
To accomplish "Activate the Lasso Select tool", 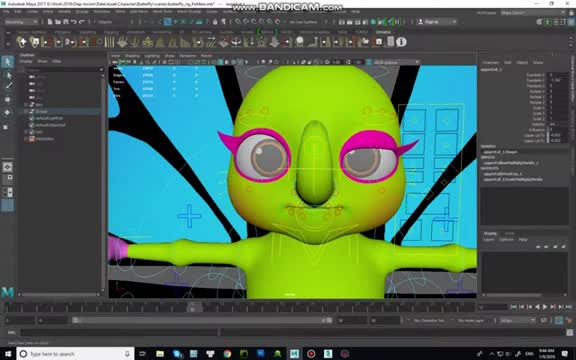I will point(8,75).
